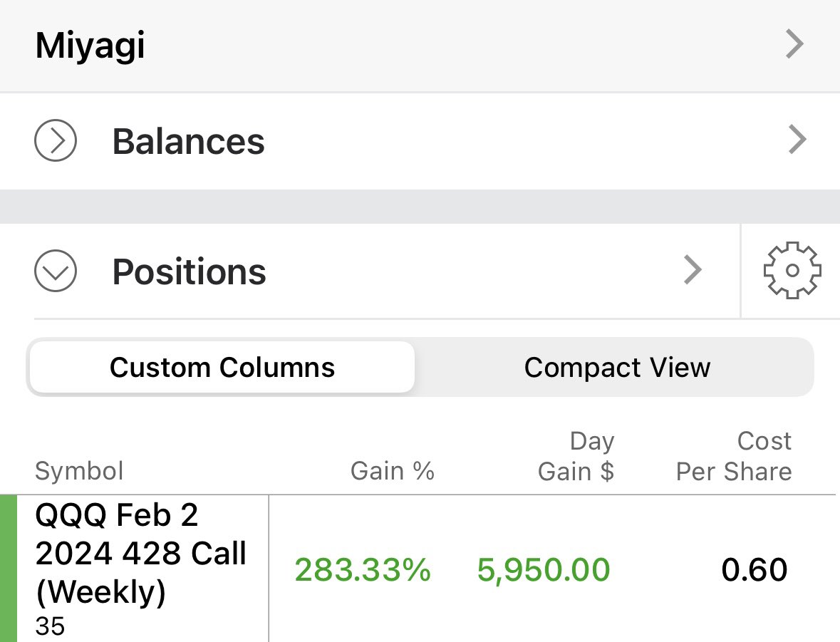The height and width of the screenshot is (642, 840).
Task: Tap the green position indicator bar
Action: click(9, 569)
